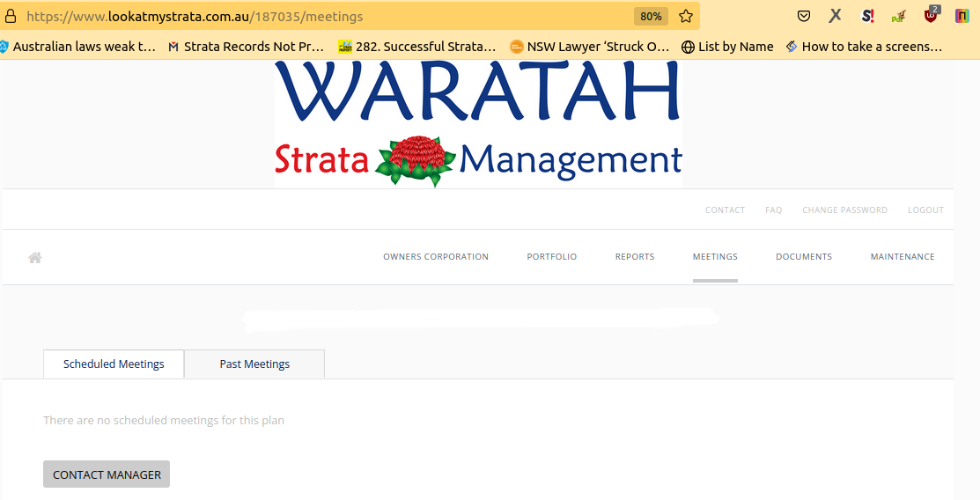Open the FAQ link
This screenshot has width=980, height=500.
(773, 210)
